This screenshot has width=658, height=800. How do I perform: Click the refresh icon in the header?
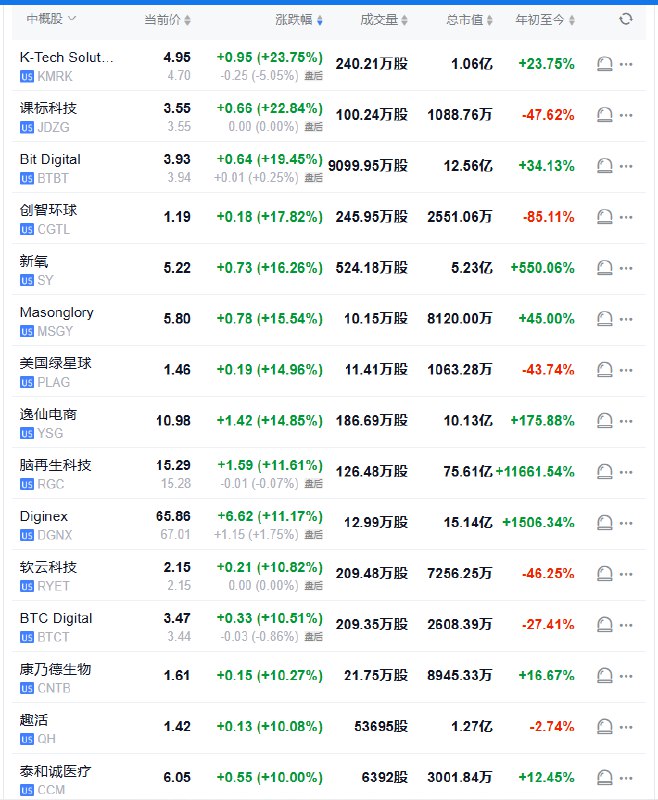(x=625, y=19)
